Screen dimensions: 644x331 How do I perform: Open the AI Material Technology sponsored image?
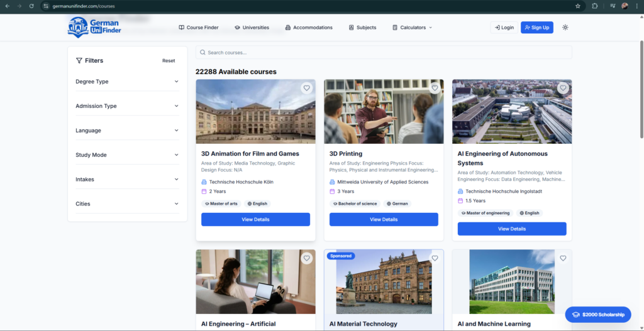(384, 282)
